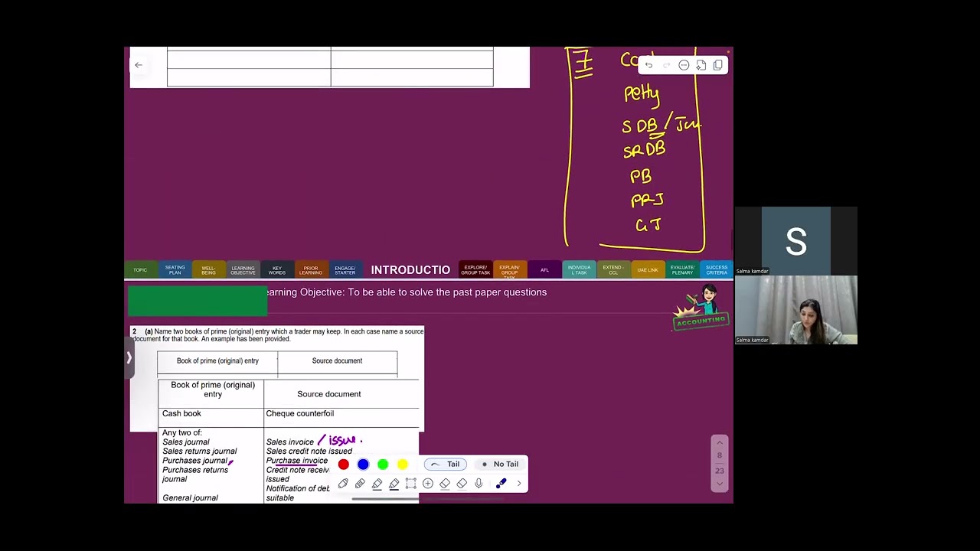This screenshot has height=551, width=980.
Task: Expand toolbar with right chevron
Action: (x=519, y=484)
